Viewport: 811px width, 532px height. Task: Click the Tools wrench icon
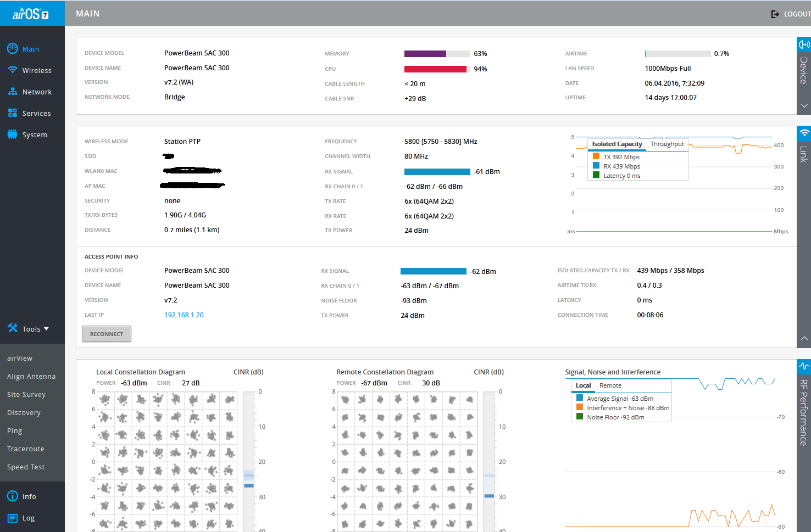[x=13, y=328]
